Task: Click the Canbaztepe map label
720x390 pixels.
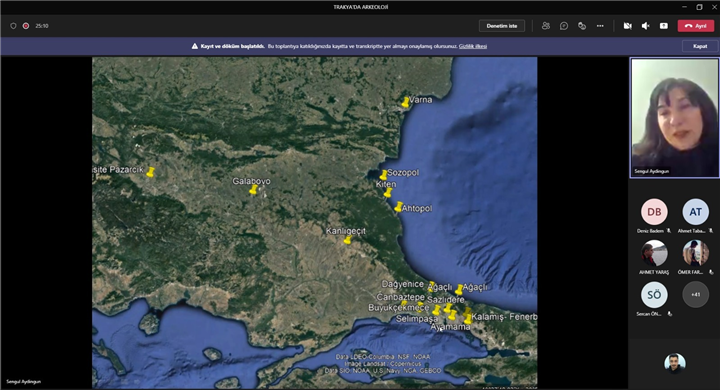Action: (400, 297)
